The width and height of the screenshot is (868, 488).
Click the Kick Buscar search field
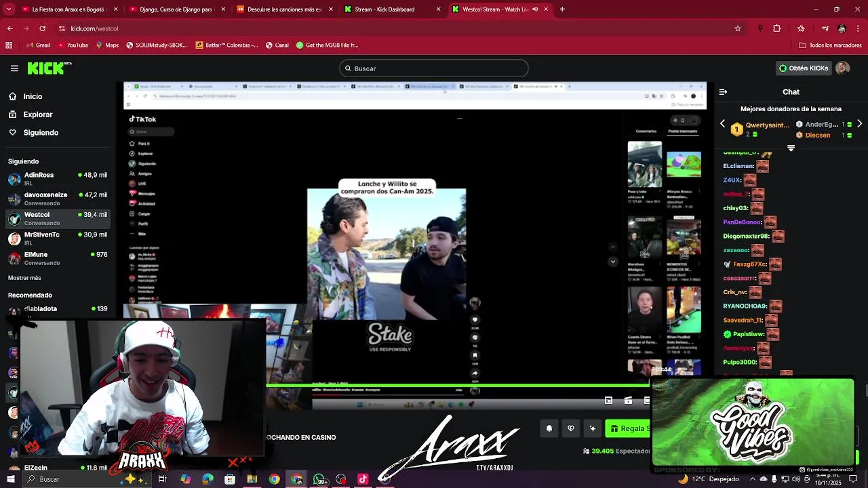point(434,68)
